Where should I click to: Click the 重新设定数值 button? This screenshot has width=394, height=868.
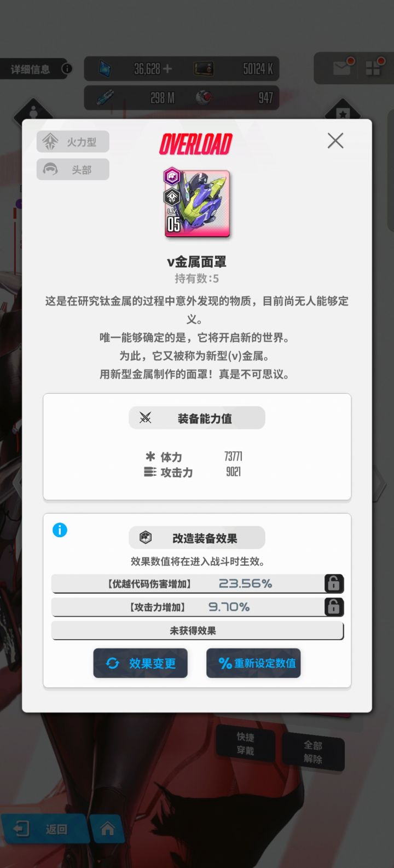pos(253,663)
